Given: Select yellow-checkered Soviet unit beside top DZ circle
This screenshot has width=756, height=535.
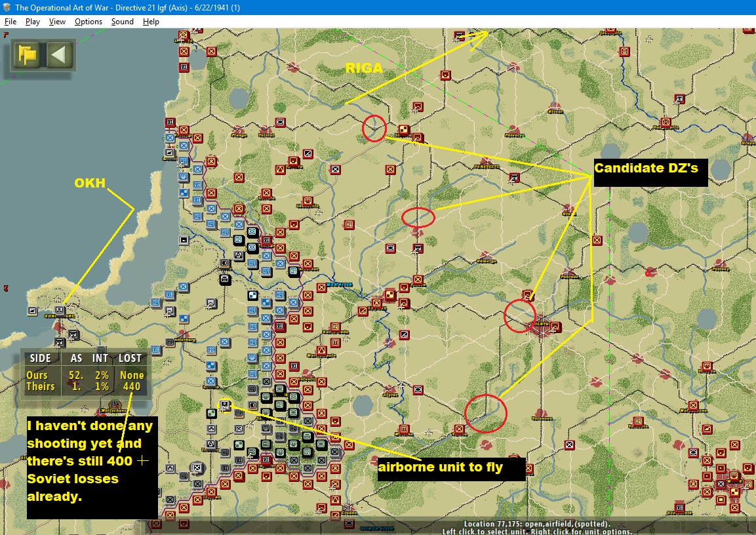Looking at the screenshot, I should [x=403, y=130].
